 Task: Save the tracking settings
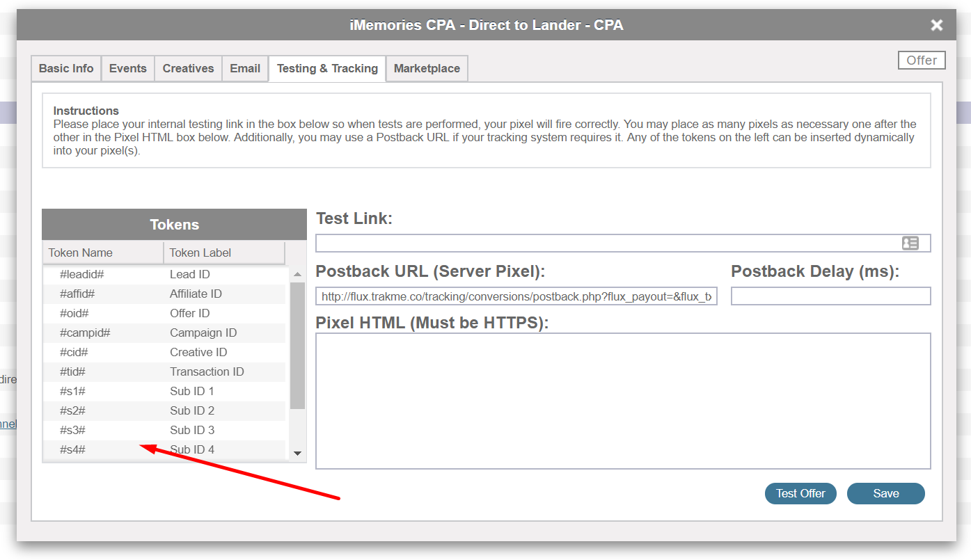click(886, 493)
